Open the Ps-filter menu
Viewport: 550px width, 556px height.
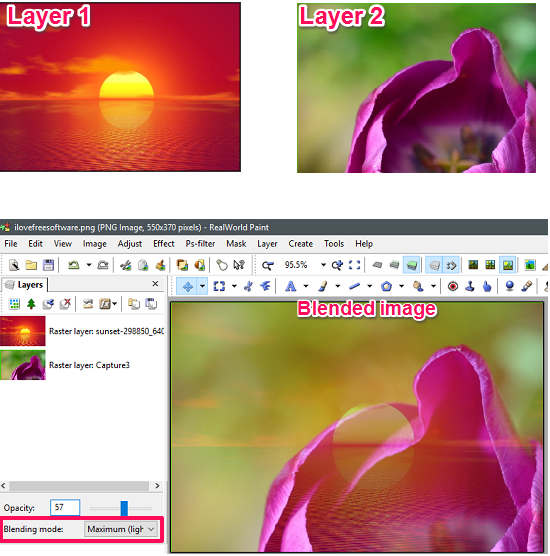point(200,244)
